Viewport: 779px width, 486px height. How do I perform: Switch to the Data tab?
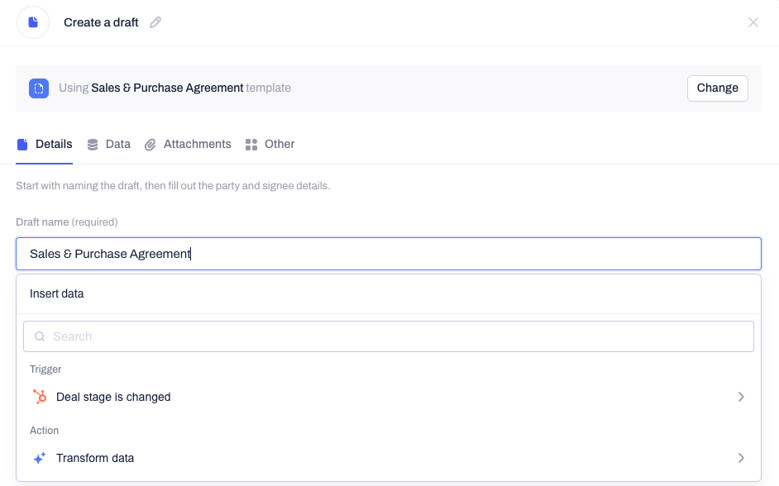(x=109, y=145)
